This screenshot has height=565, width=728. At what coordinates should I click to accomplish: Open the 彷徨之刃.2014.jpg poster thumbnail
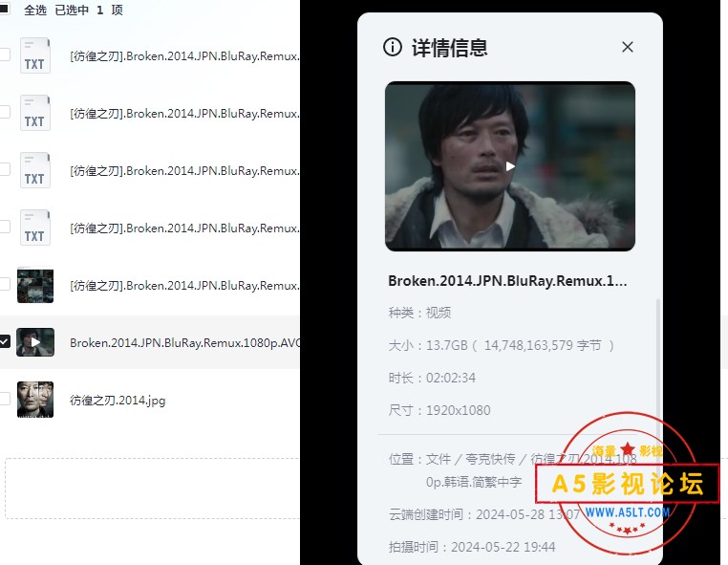click(35, 400)
